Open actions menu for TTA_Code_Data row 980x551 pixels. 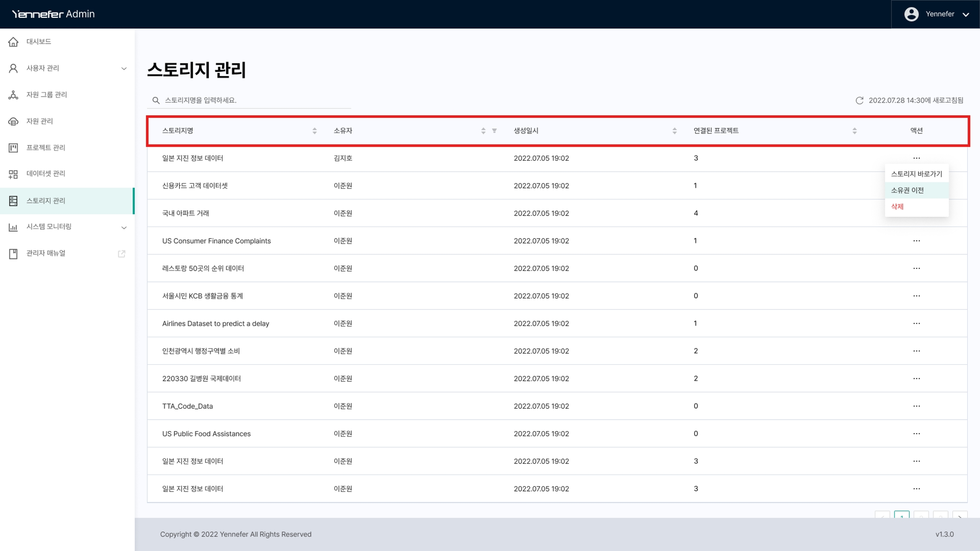(x=916, y=406)
